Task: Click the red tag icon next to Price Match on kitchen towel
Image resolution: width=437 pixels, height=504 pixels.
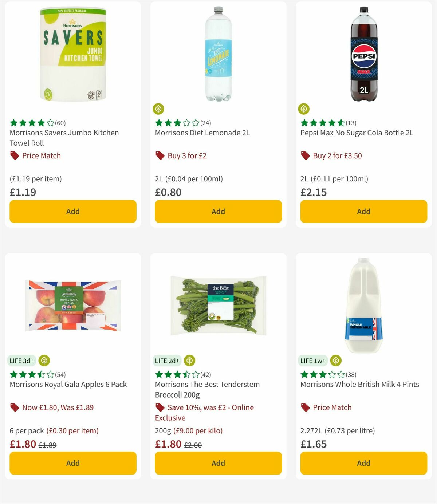Action: pos(15,155)
